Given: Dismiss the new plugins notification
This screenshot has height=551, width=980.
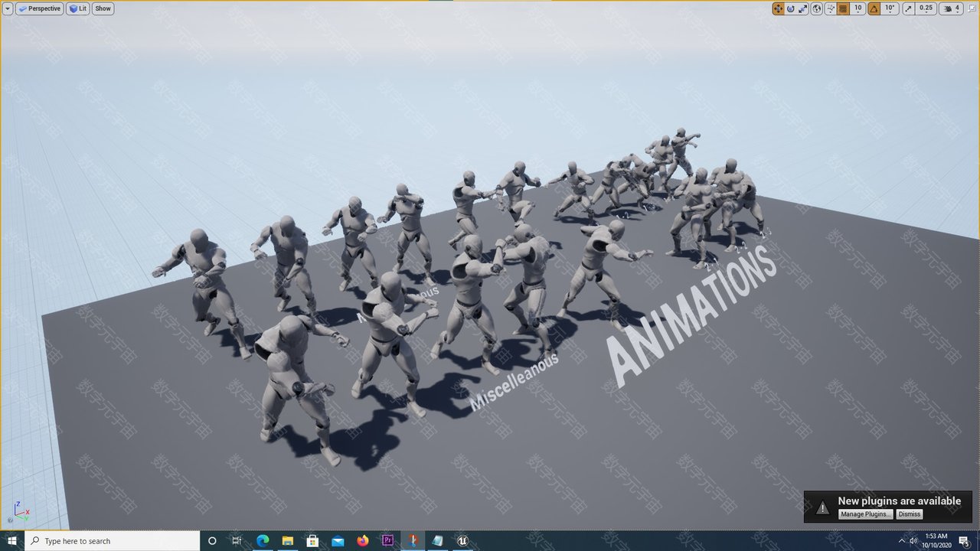Looking at the screenshot, I should tap(909, 514).
